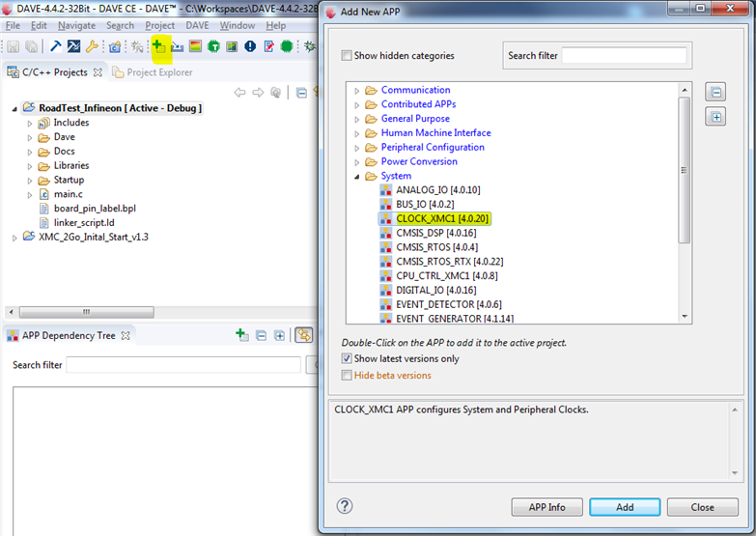Viewport: 756px width, 536px height.
Task: Expand the Power Conversion category
Action: (357, 162)
